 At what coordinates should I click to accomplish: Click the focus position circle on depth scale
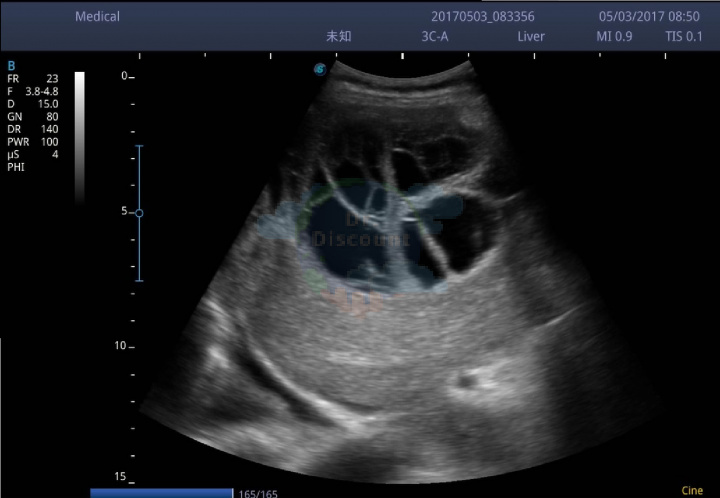[x=139, y=213]
